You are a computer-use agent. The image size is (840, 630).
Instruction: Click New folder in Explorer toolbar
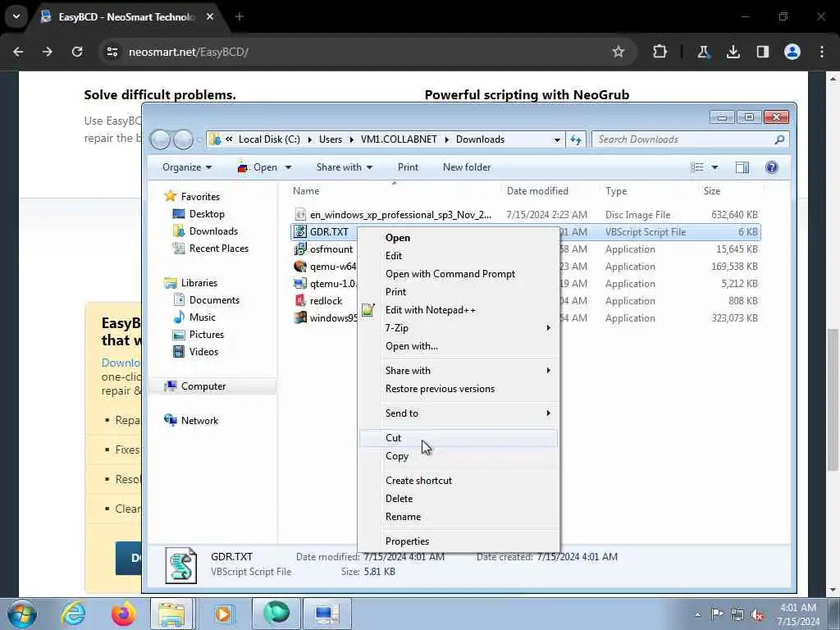tap(467, 167)
